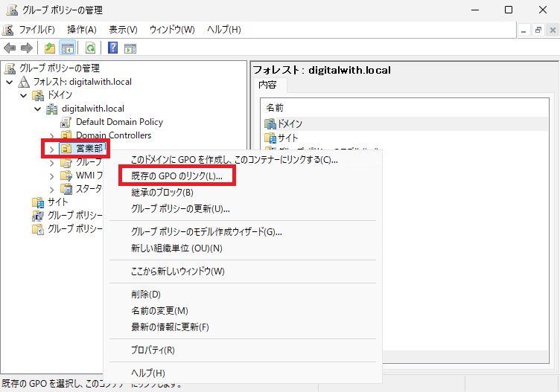Maximize the グループ ポリシーの管理 window
The height and width of the screenshot is (392, 560).
tap(509, 10)
